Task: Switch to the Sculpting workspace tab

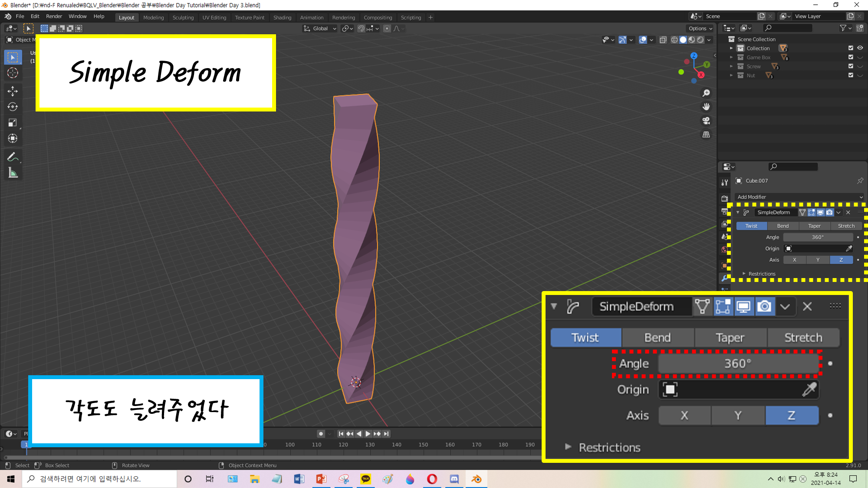Action: (183, 18)
